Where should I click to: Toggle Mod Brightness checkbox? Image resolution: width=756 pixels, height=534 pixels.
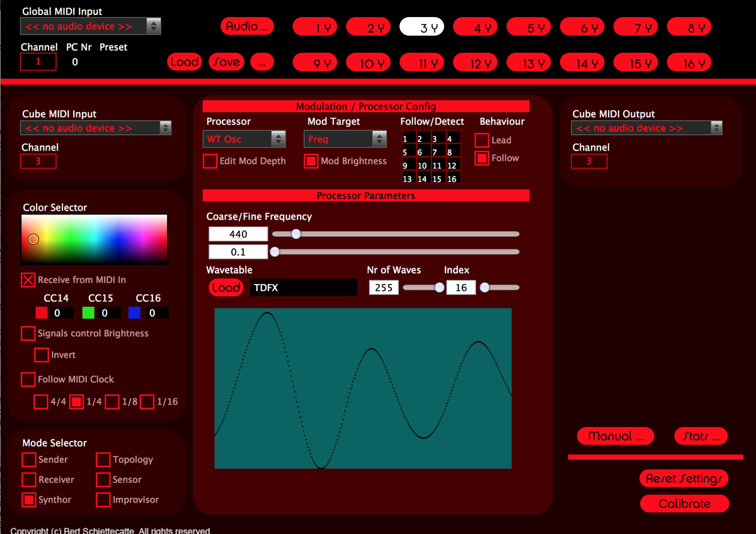311,161
